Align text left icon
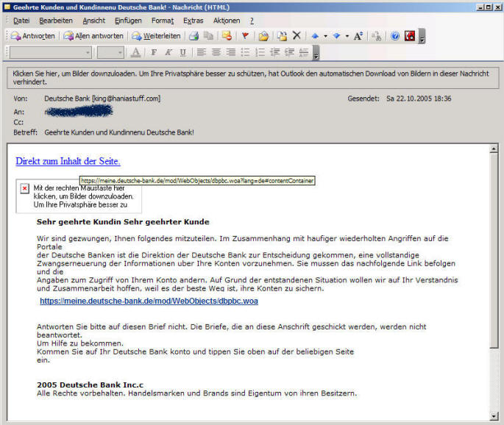This screenshot has width=504, height=425. 201,52
